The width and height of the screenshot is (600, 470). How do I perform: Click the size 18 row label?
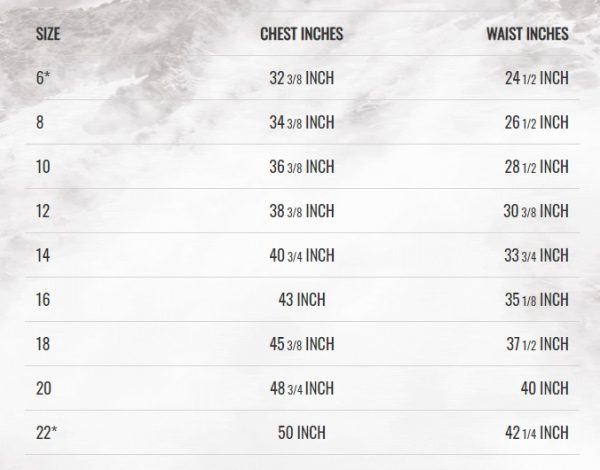43,344
